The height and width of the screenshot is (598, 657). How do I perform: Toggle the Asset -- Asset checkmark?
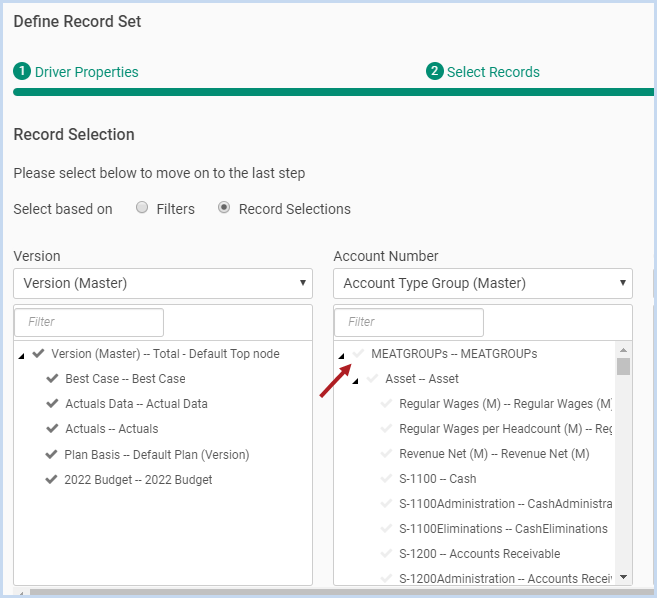point(372,378)
